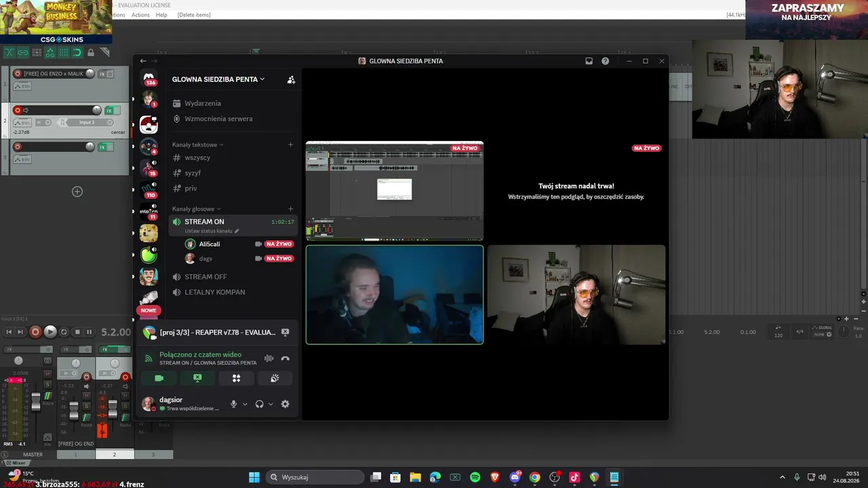
Task: Open the doge avatar server in sidebar
Action: 149,233
